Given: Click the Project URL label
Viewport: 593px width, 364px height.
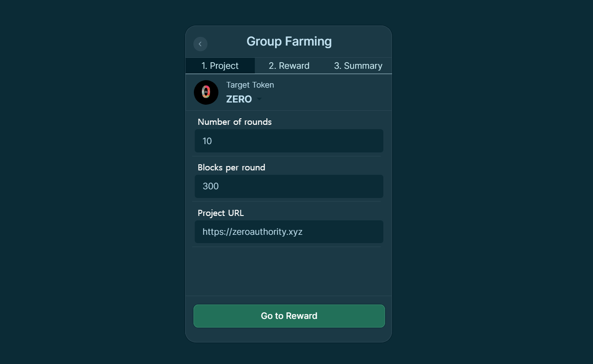Looking at the screenshot, I should click(221, 213).
